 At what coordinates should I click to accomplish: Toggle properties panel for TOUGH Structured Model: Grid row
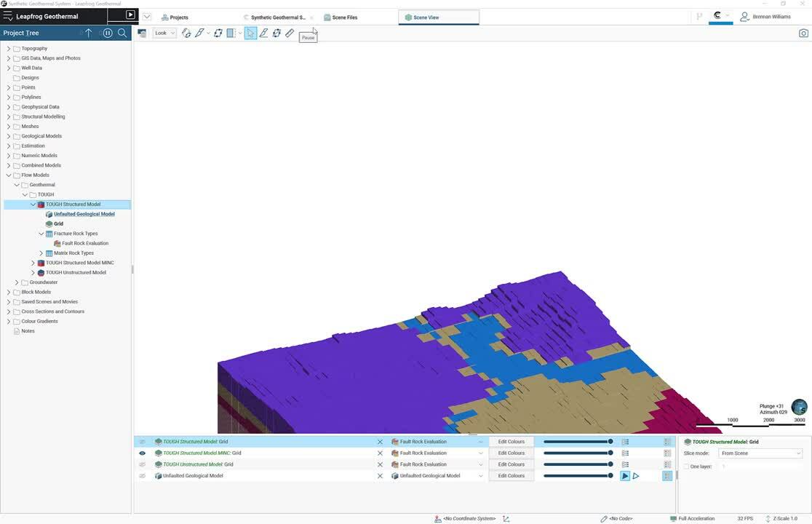(x=667, y=442)
